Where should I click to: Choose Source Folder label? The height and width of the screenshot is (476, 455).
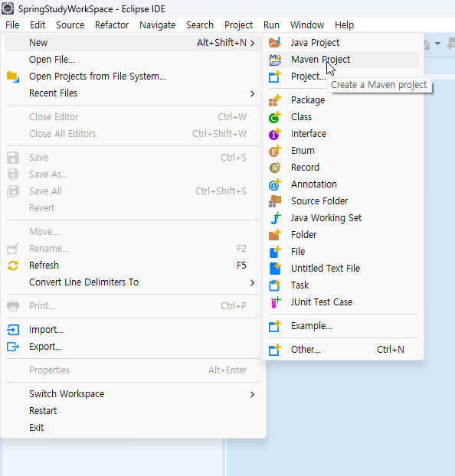tap(319, 201)
